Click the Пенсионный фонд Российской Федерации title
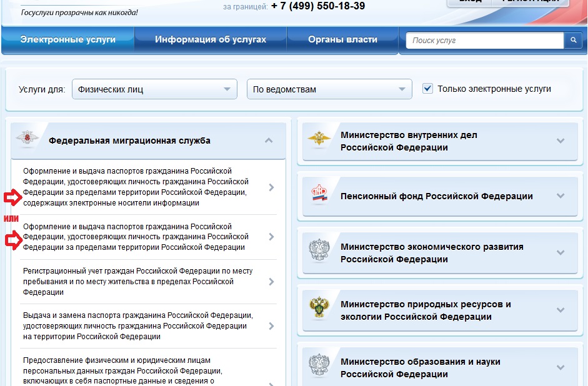Viewport: 588px width, 386px height. [x=437, y=196]
